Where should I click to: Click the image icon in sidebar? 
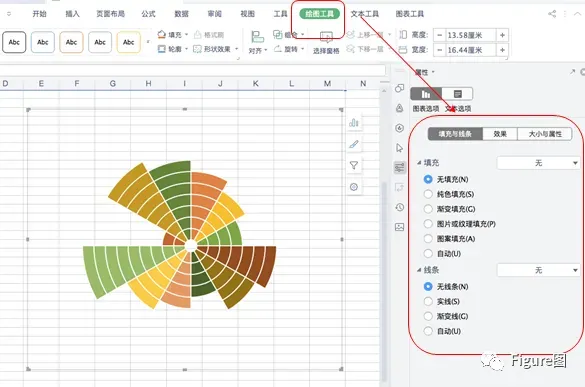[400, 227]
